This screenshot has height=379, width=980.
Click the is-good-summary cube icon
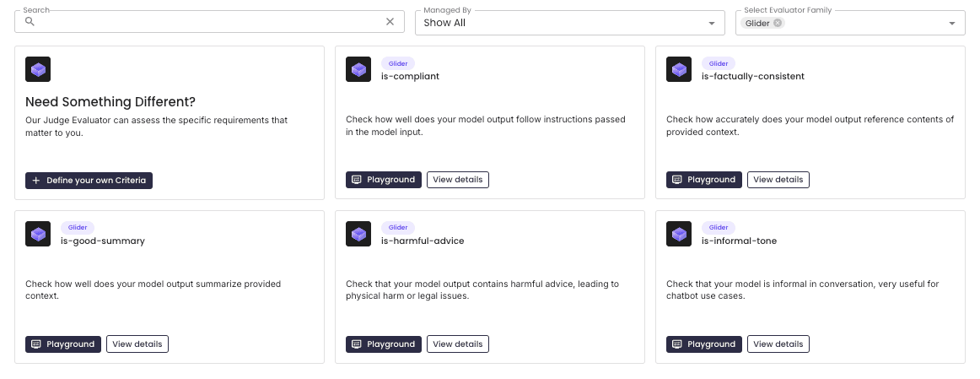(38, 234)
